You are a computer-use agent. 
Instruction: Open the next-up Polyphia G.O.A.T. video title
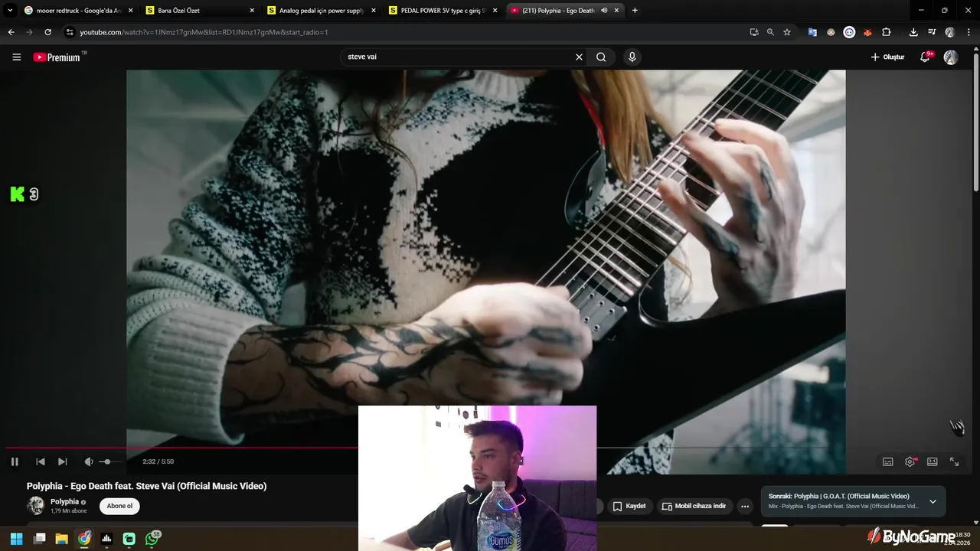(839, 496)
